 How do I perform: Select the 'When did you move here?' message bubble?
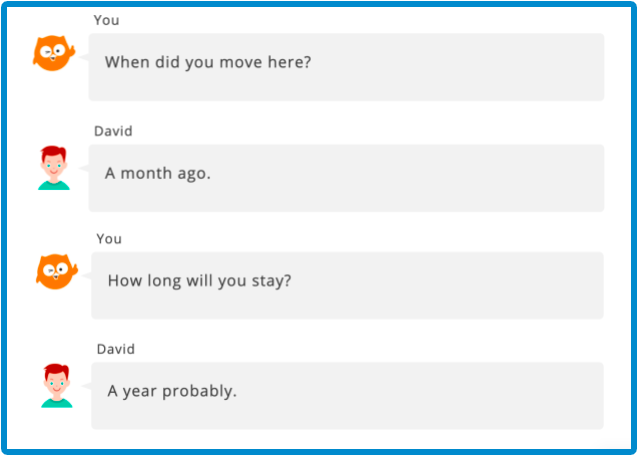pos(346,67)
